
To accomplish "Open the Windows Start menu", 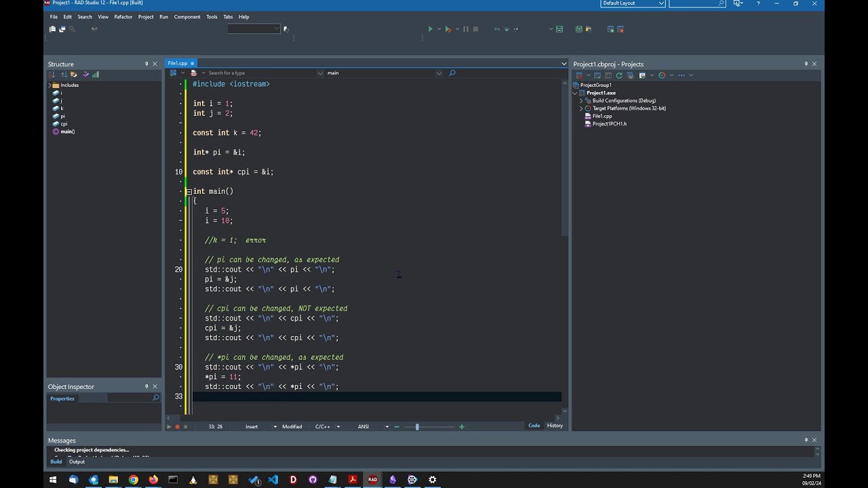I will tap(53, 479).
